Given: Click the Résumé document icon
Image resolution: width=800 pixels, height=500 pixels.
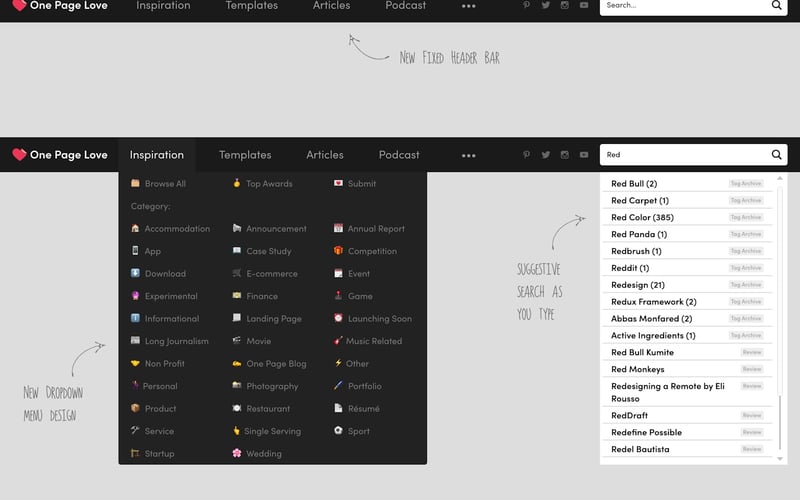Looking at the screenshot, I should pyautogui.click(x=338, y=408).
